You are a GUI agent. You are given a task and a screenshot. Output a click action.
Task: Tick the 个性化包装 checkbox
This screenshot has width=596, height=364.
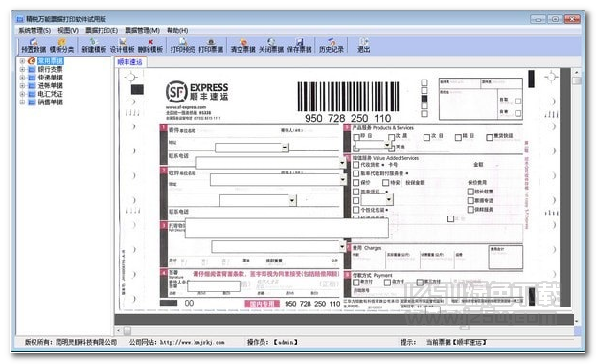(356, 210)
